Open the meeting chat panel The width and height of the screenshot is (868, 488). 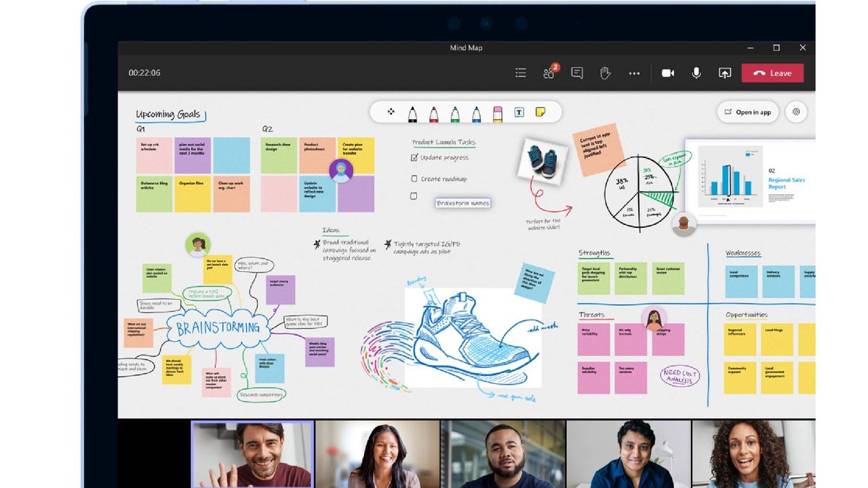click(x=576, y=72)
